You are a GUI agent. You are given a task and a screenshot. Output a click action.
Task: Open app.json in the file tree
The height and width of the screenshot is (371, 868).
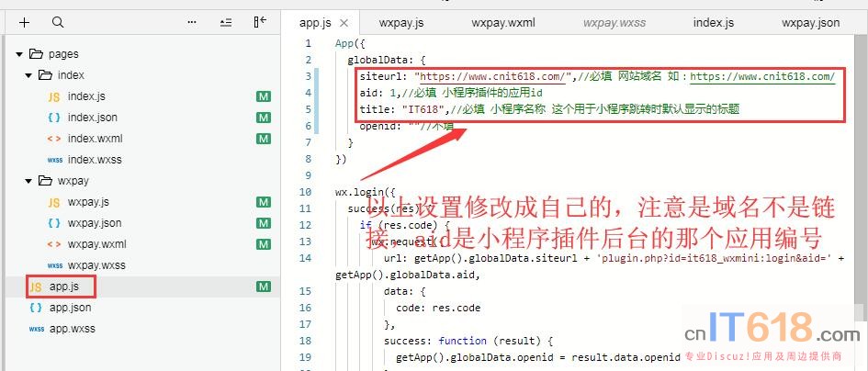pos(71,308)
